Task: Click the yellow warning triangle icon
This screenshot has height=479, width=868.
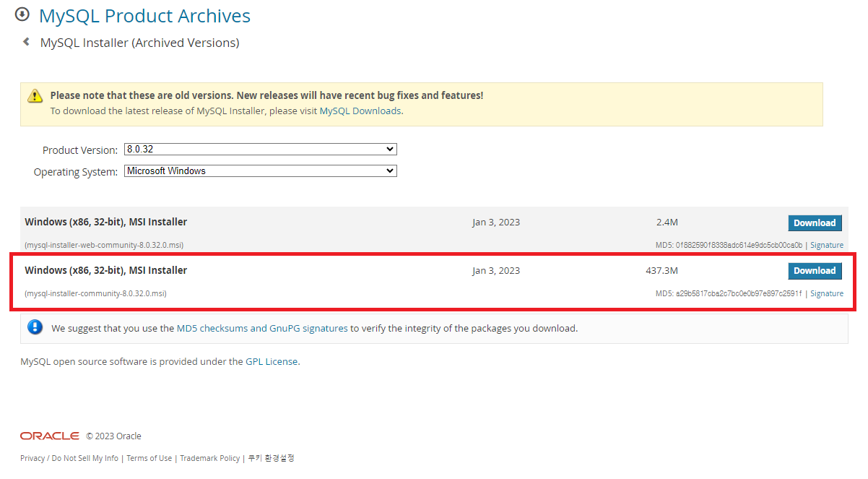Action: click(35, 96)
